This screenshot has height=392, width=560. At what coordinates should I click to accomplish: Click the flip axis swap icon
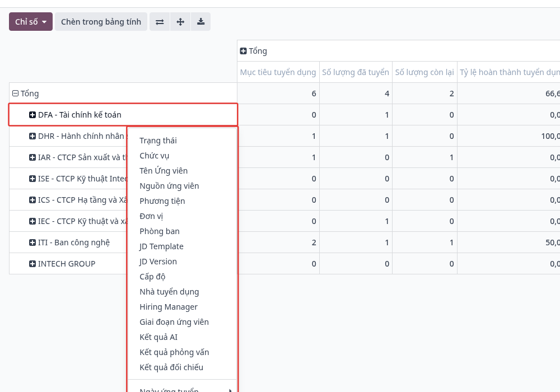click(160, 22)
